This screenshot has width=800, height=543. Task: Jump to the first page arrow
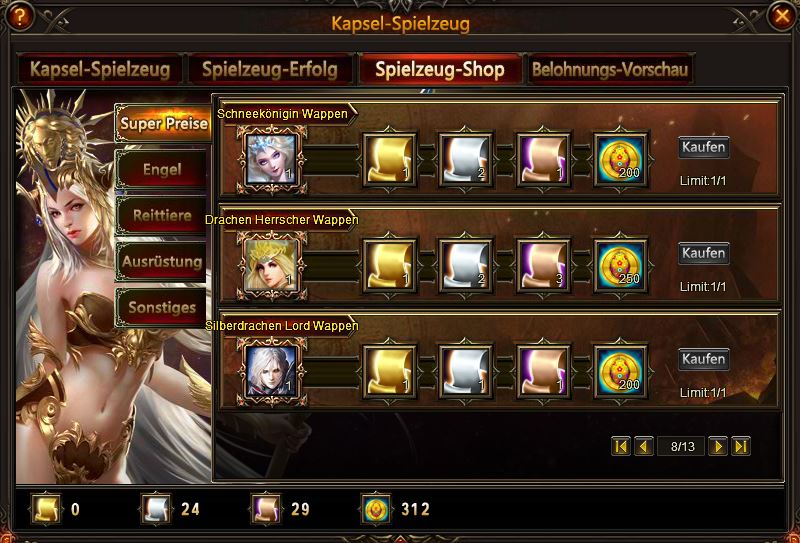pyautogui.click(x=621, y=447)
